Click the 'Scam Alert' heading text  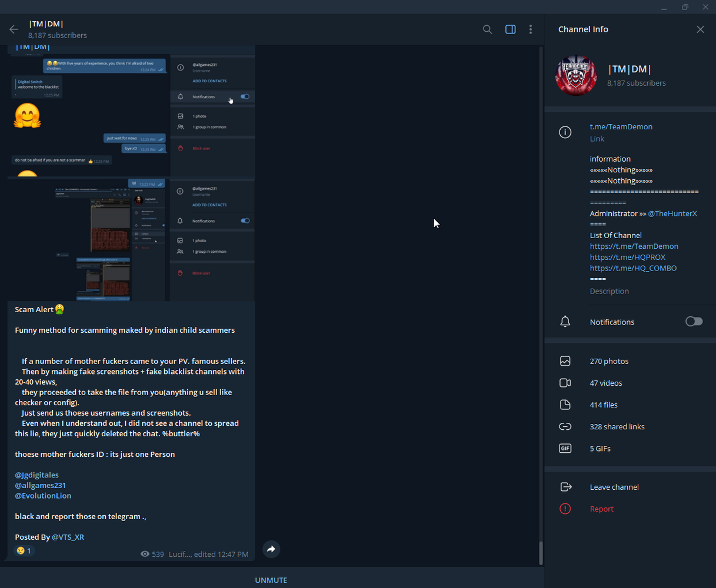coord(34,309)
